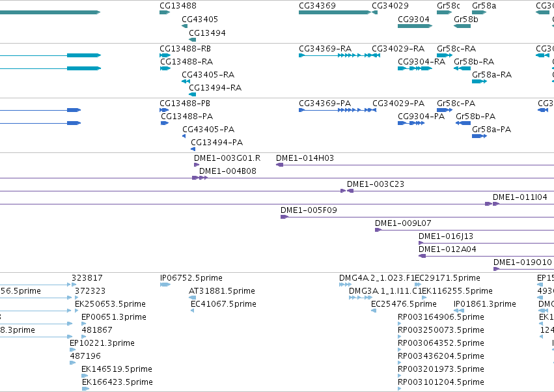Select EST RP003164906.5prime
The image size is (554, 392).
click(x=400, y=324)
